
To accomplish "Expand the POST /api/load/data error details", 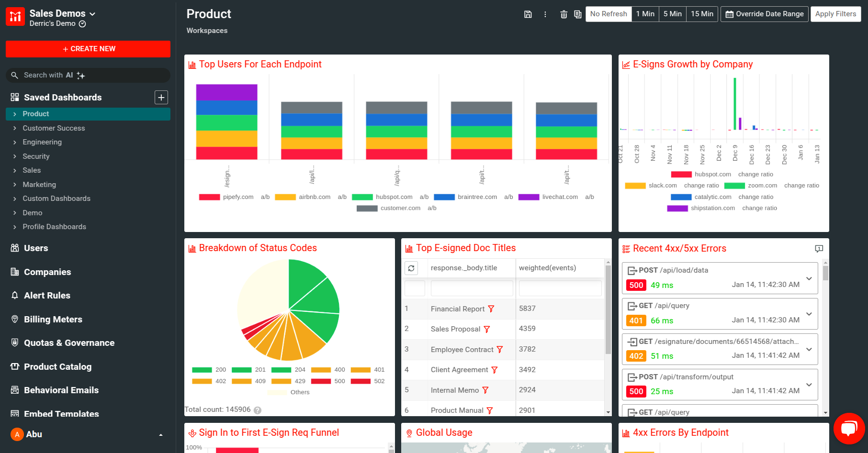I will pos(809,278).
